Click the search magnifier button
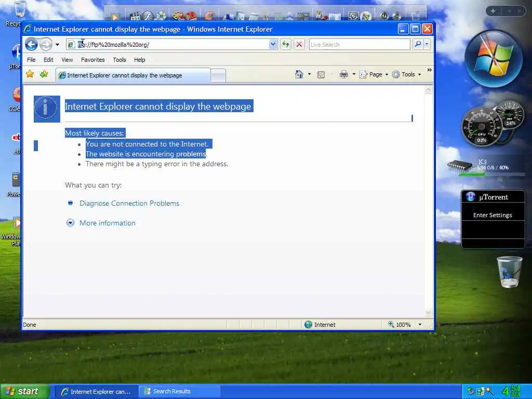532x399 pixels. pos(418,45)
